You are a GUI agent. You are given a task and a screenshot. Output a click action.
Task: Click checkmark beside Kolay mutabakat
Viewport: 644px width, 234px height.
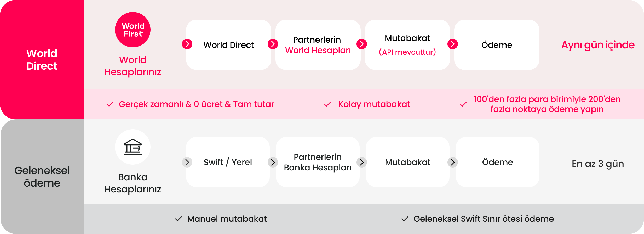coord(327,104)
